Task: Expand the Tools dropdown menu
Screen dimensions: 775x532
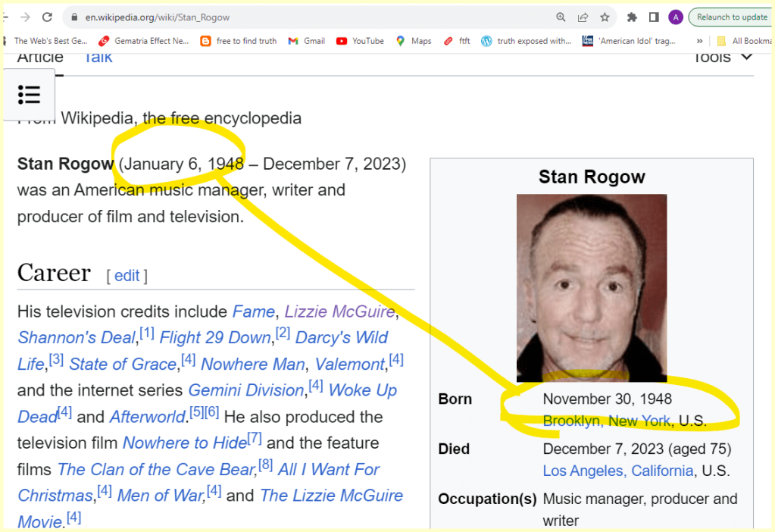Action: click(x=723, y=58)
